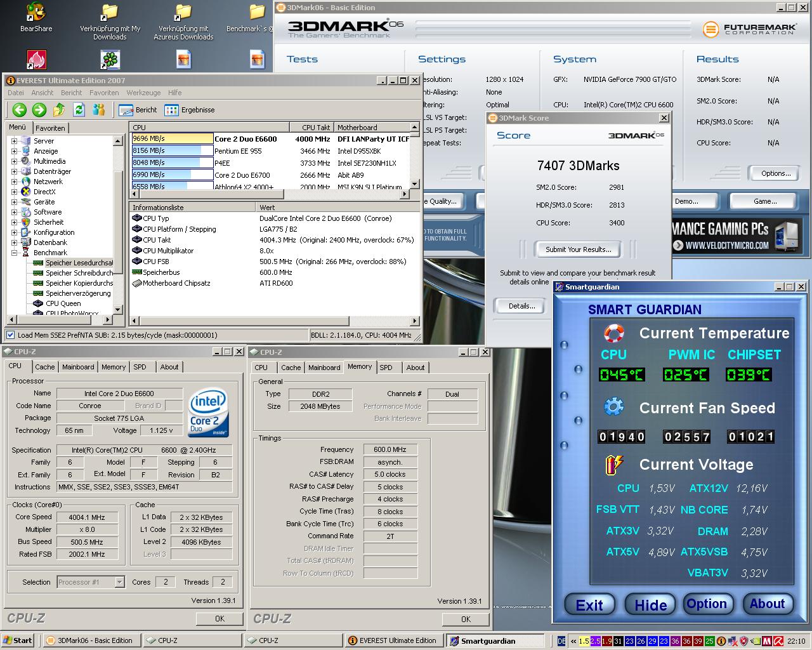Click the Futuremark Corporation logo
Screen dimensions: 812x650
750,29
